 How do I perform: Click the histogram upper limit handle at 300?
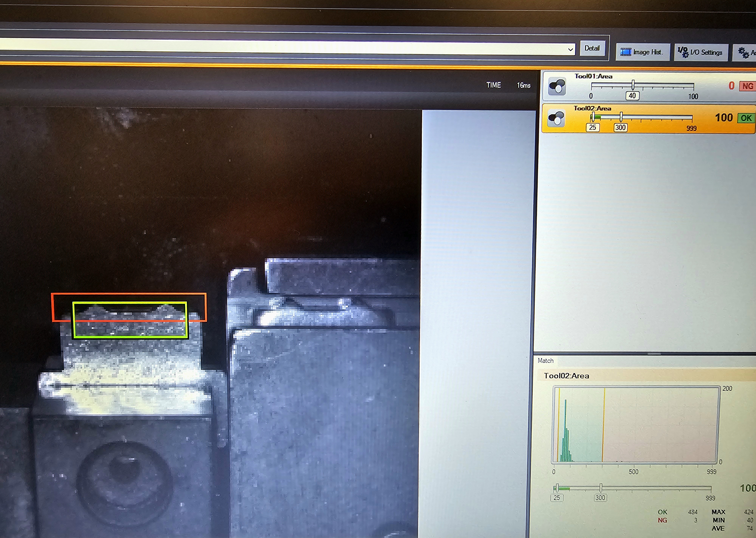point(601,488)
